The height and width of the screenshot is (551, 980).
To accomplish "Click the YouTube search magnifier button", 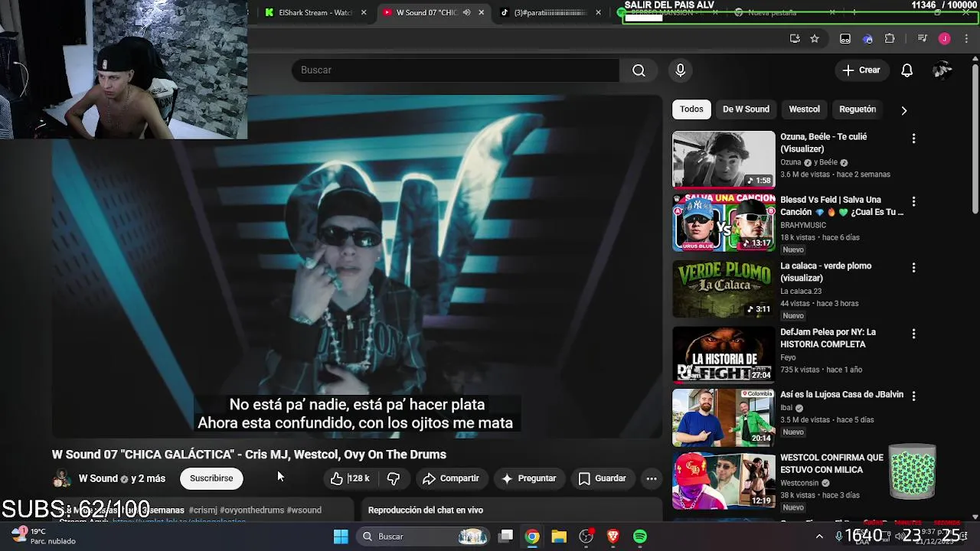I will 639,70.
